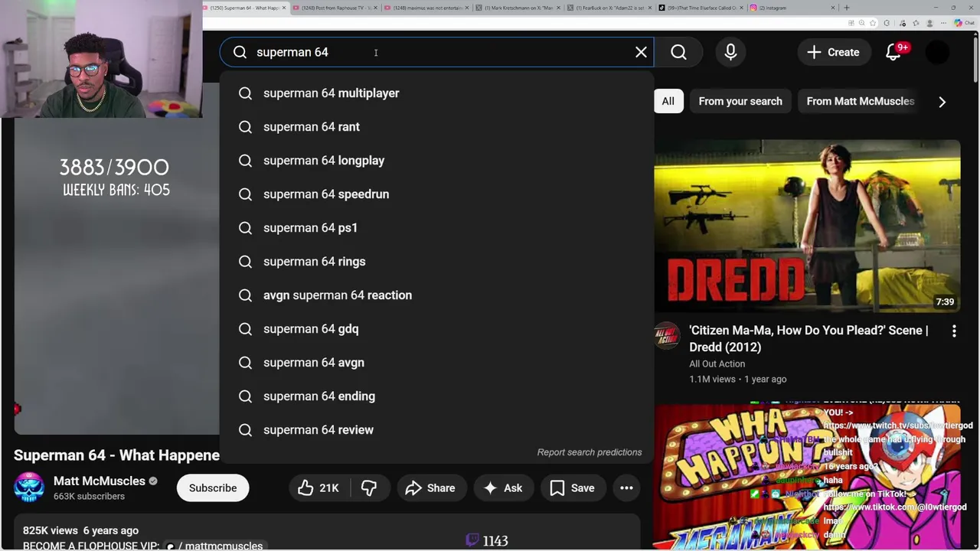Click the Create button
Screen dimensions: 980x551
(833, 52)
